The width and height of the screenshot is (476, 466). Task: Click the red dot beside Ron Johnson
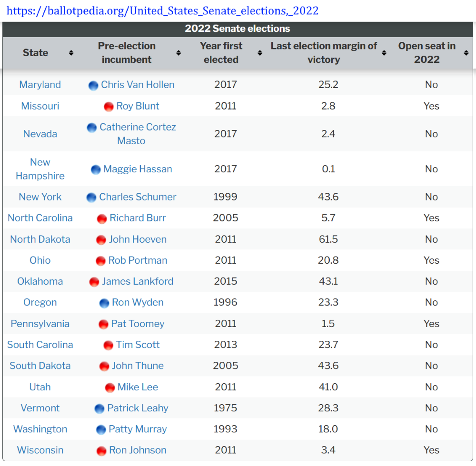101,451
